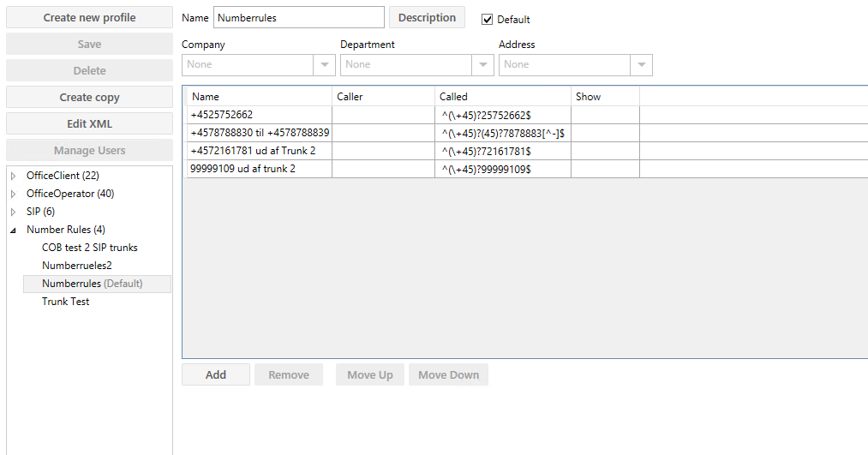Select the Trunk Test profile
This screenshot has width=868, height=455.
pyautogui.click(x=65, y=302)
